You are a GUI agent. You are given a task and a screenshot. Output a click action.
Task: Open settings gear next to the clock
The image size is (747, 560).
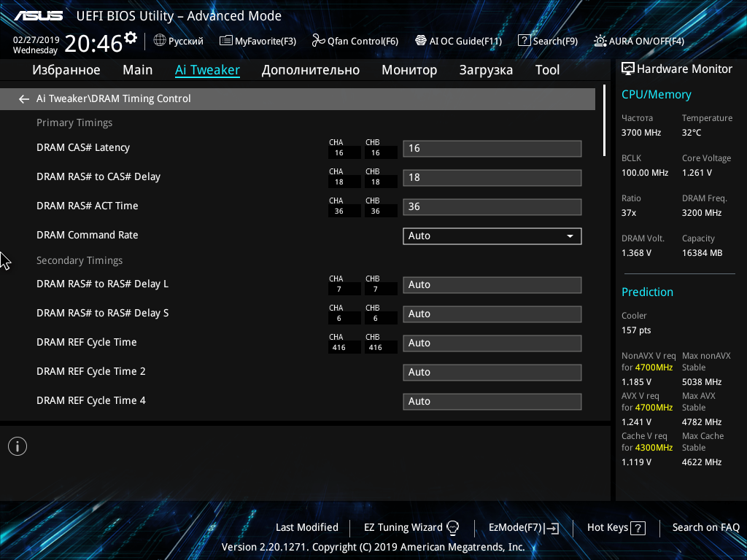pyautogui.click(x=131, y=37)
